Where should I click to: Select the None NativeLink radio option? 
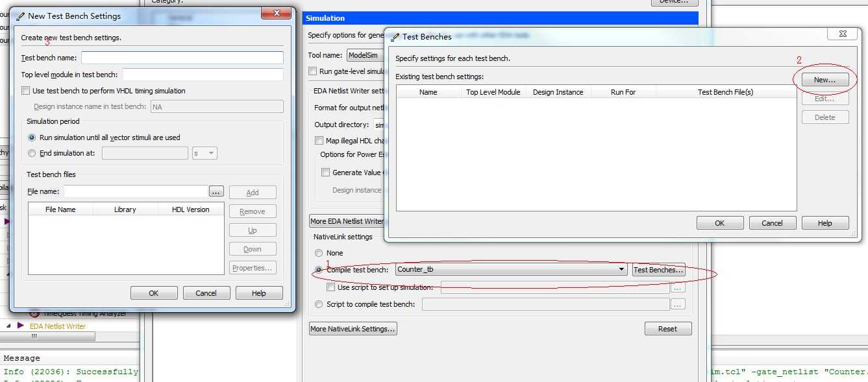coord(319,253)
